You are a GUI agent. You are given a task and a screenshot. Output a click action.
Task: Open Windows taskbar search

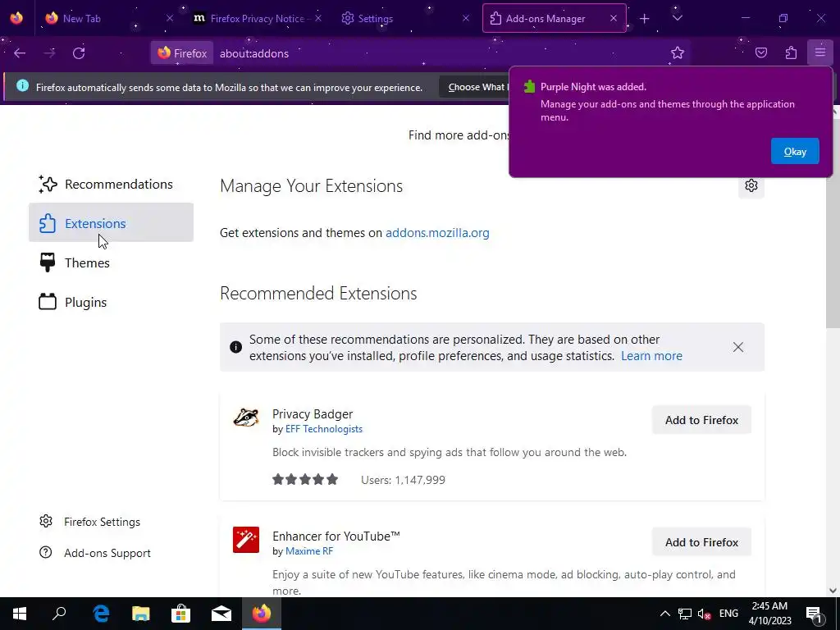tap(59, 614)
